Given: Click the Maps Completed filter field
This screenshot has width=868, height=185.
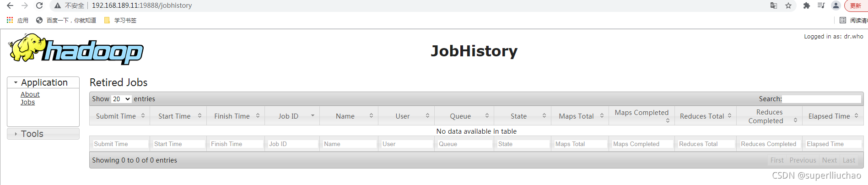Looking at the screenshot, I should coord(642,144).
